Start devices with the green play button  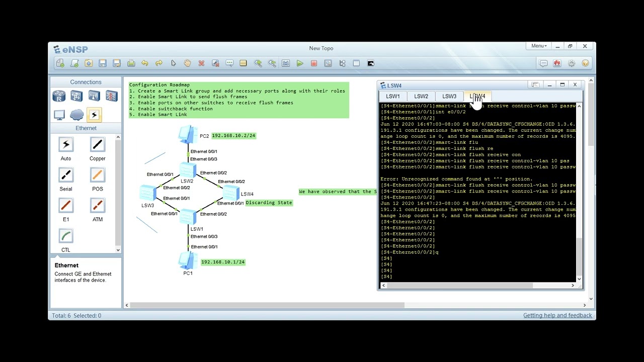point(300,63)
